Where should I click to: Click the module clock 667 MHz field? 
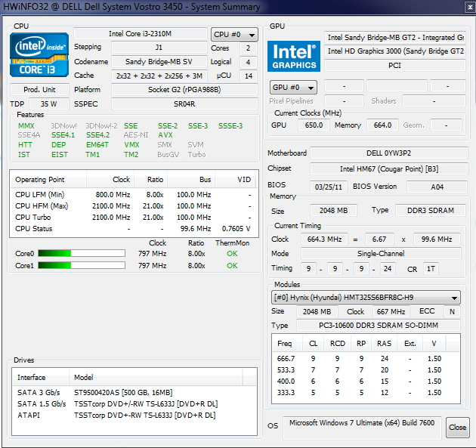pyautogui.click(x=391, y=311)
